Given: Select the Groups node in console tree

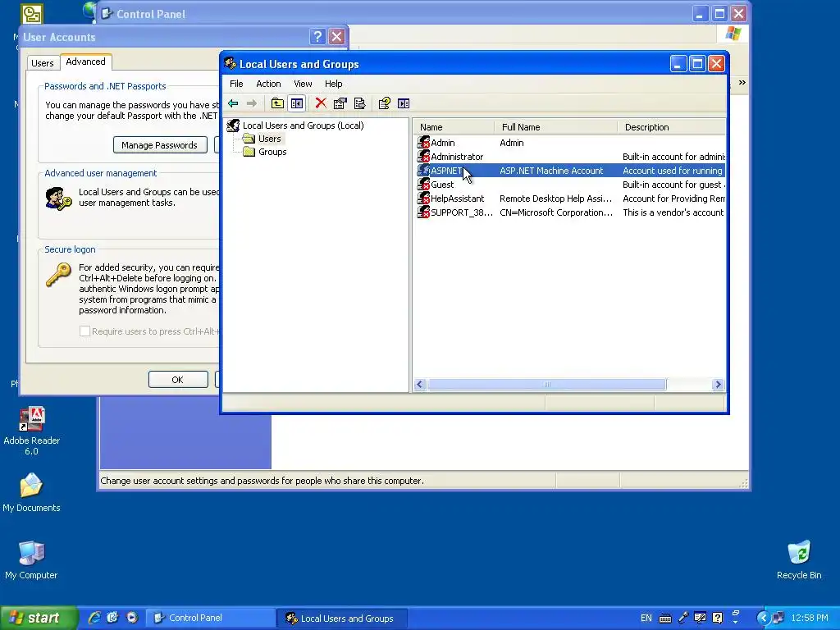Looking at the screenshot, I should (272, 152).
